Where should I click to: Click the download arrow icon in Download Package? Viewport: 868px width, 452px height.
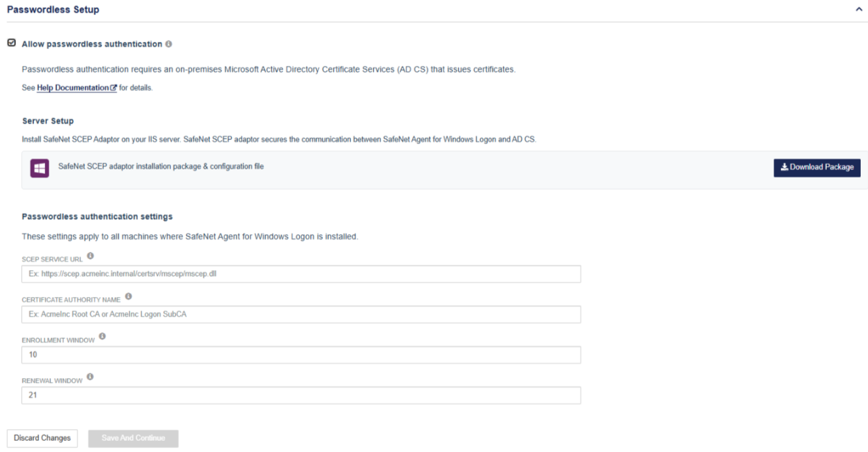(x=784, y=167)
